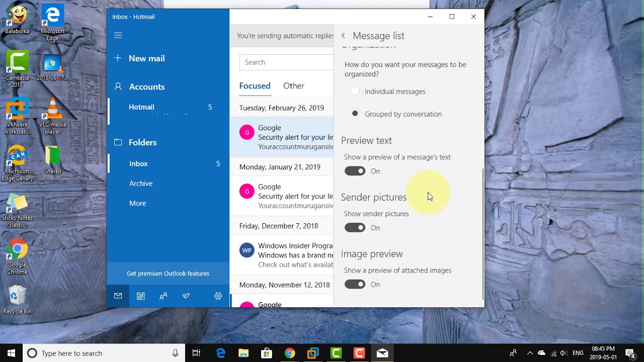Turn off the Image preview toggle

pyautogui.click(x=355, y=284)
